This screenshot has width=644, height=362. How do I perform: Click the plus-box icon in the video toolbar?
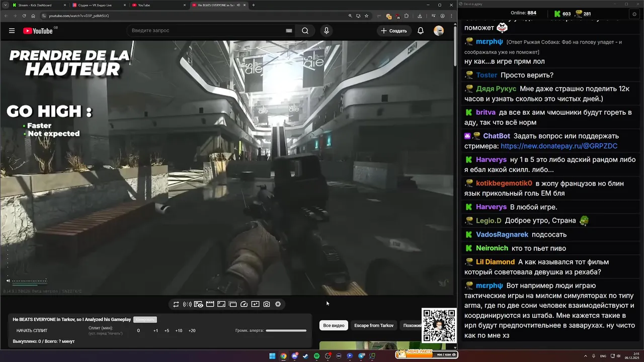(x=255, y=304)
